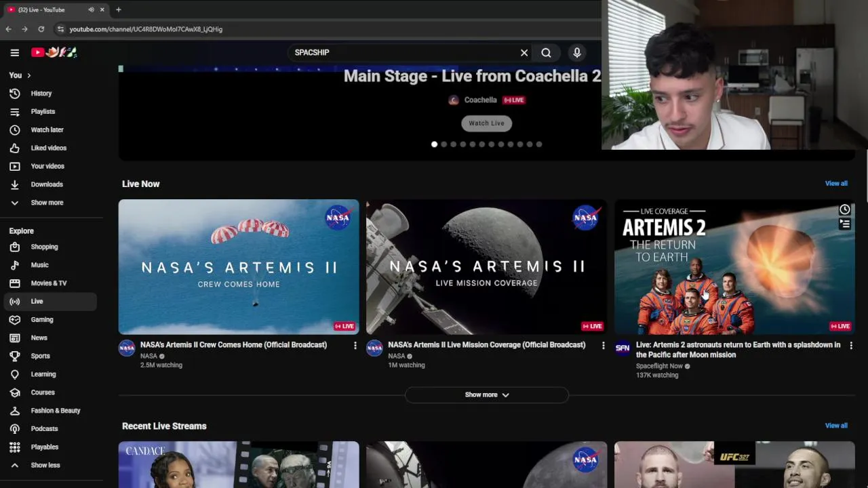Go to YouTube home via logo
Viewport: 868px width, 488px height.
[x=54, y=52]
